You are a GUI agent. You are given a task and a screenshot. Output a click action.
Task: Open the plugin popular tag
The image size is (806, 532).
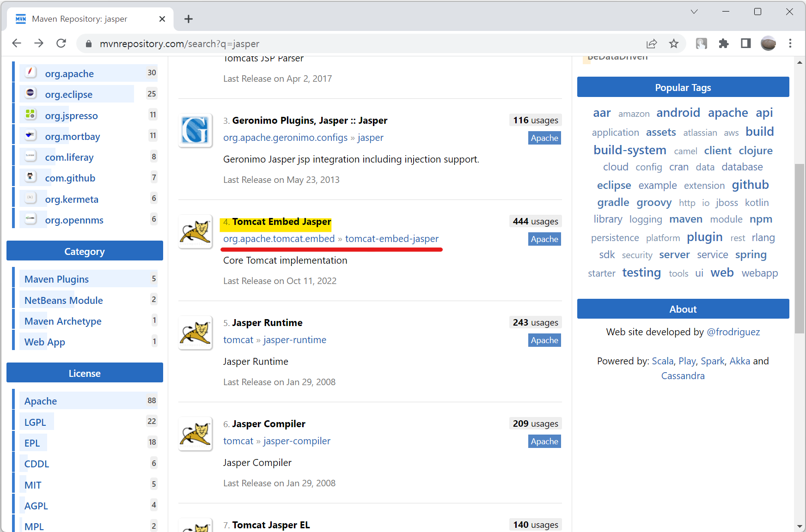(704, 237)
